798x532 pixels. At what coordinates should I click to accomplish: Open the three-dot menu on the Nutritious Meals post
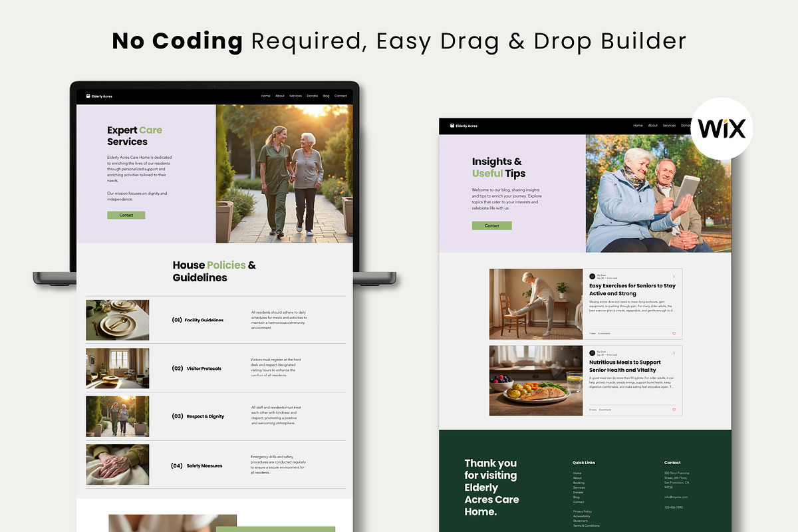point(674,352)
